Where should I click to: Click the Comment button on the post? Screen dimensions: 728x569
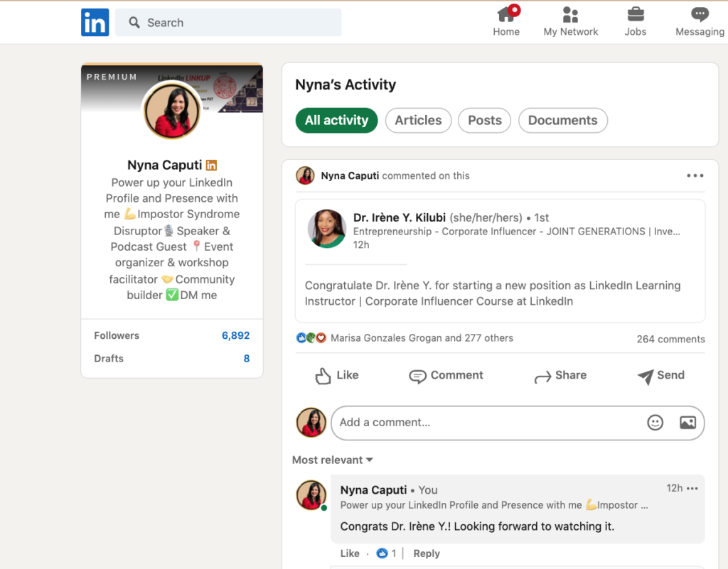click(x=446, y=376)
